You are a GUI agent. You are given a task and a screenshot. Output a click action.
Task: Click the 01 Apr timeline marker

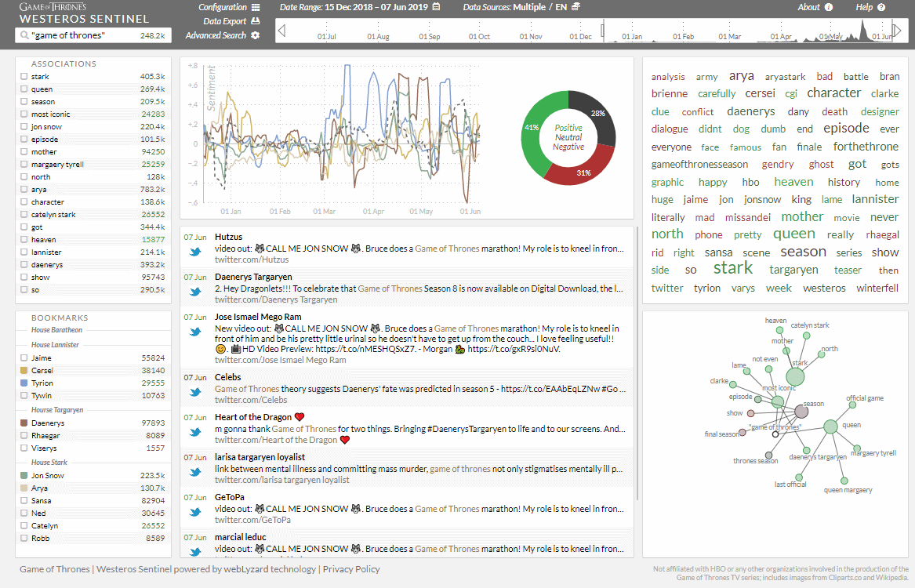pos(781,36)
